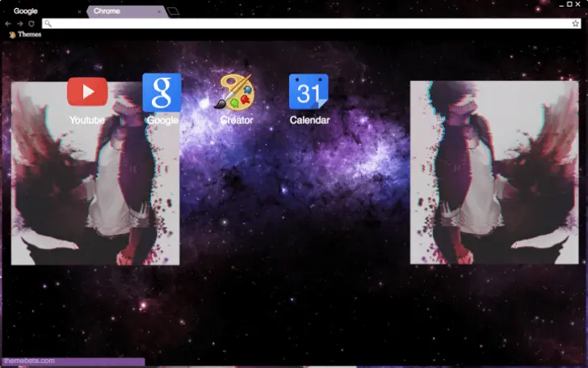Open a new tab with the new-tab button
Viewport: 588px width, 368px height.
click(172, 11)
